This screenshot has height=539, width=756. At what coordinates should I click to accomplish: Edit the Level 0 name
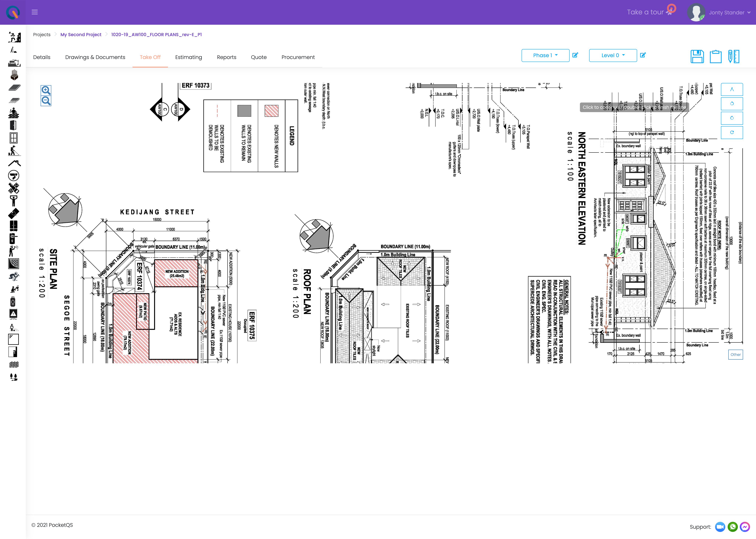643,55
